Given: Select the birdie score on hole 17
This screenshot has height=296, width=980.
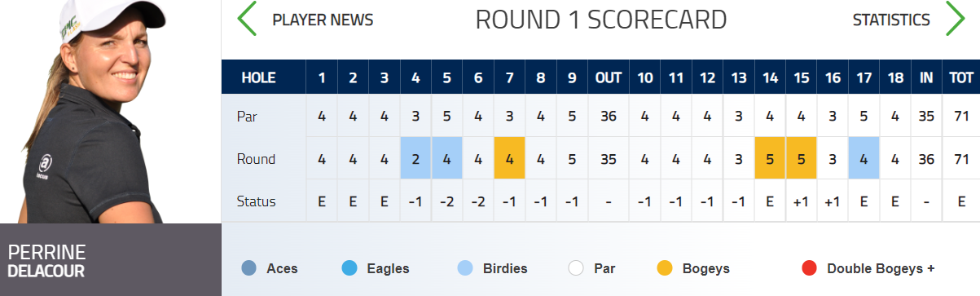Looking at the screenshot, I should (x=864, y=158).
